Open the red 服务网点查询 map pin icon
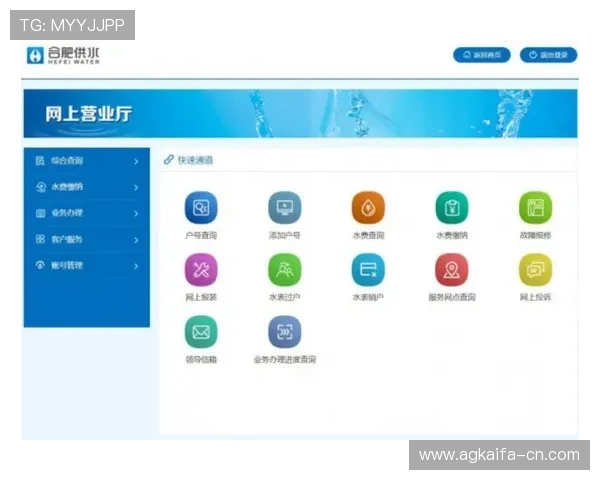Screen dimensions: 600x480 (452, 269)
